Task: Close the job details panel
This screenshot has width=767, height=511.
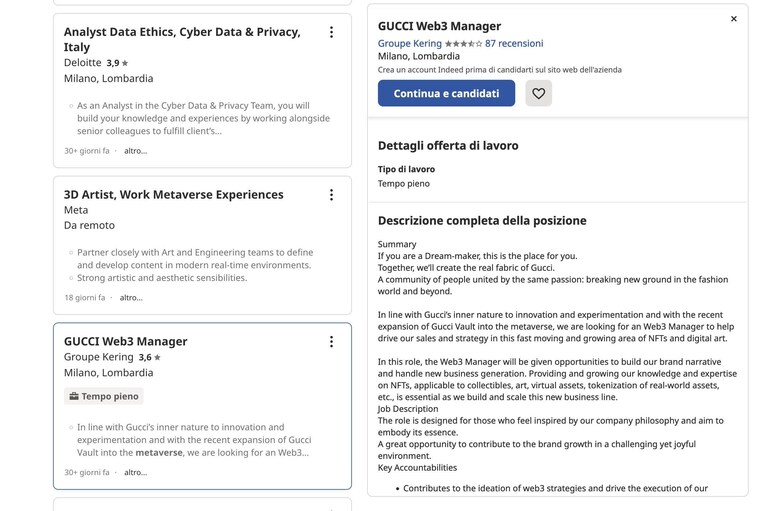Action: click(x=734, y=19)
